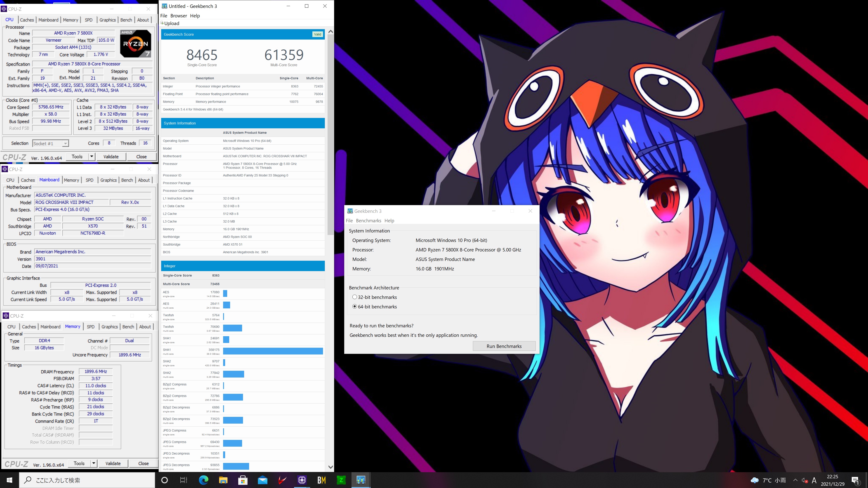Show hidden system tray icons
This screenshot has height=488, width=868.
pos(795,480)
